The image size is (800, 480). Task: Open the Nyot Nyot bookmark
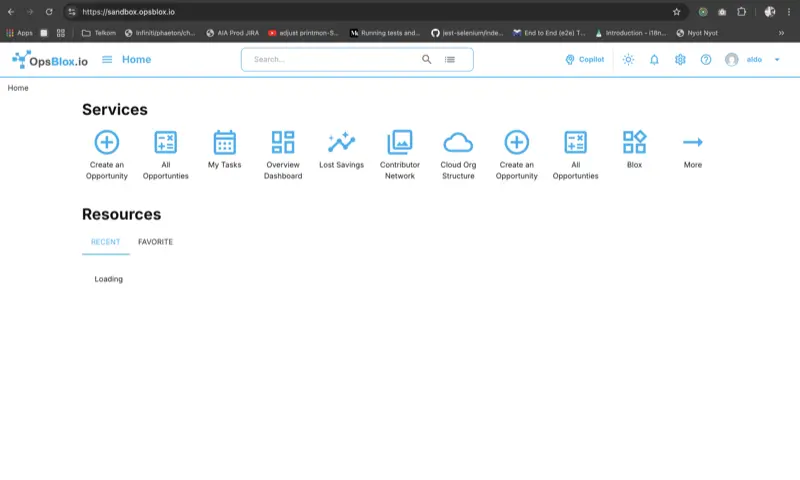tap(697, 33)
